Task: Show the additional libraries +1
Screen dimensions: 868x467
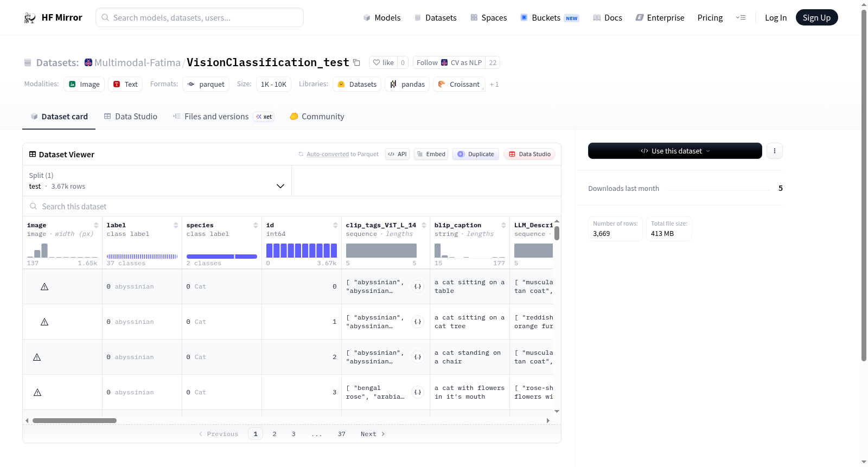Action: (x=494, y=85)
